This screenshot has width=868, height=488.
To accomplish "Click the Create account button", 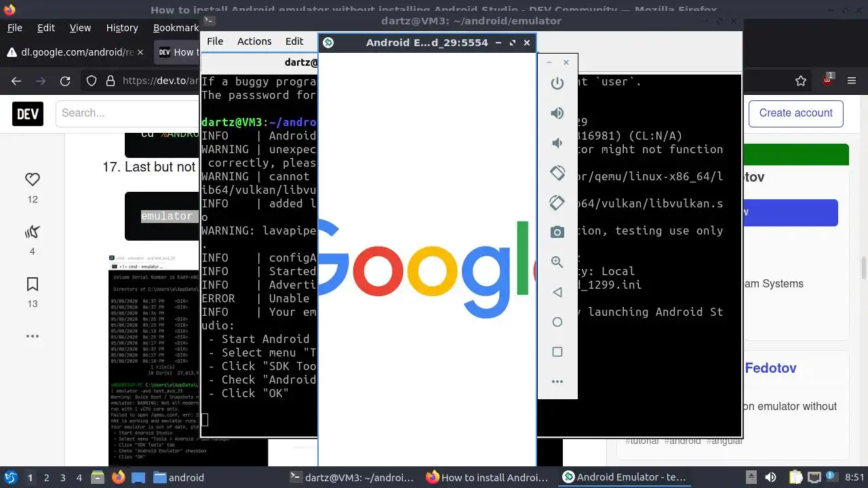I will click(796, 113).
